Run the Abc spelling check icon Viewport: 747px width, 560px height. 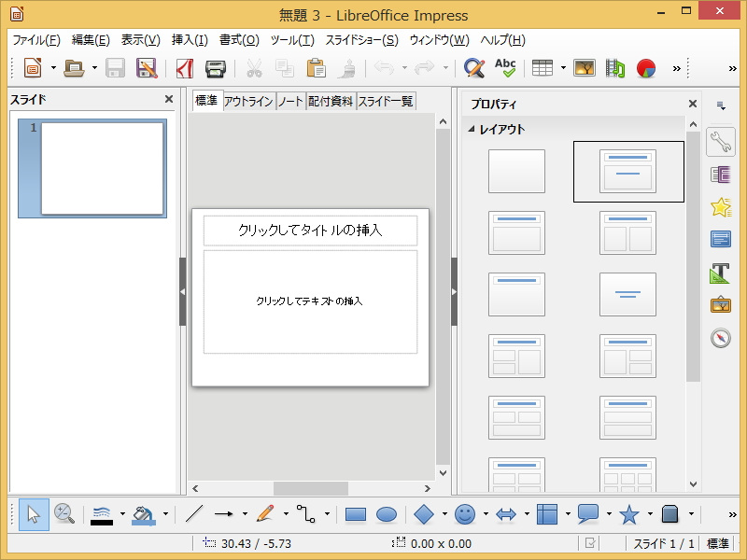(x=505, y=68)
